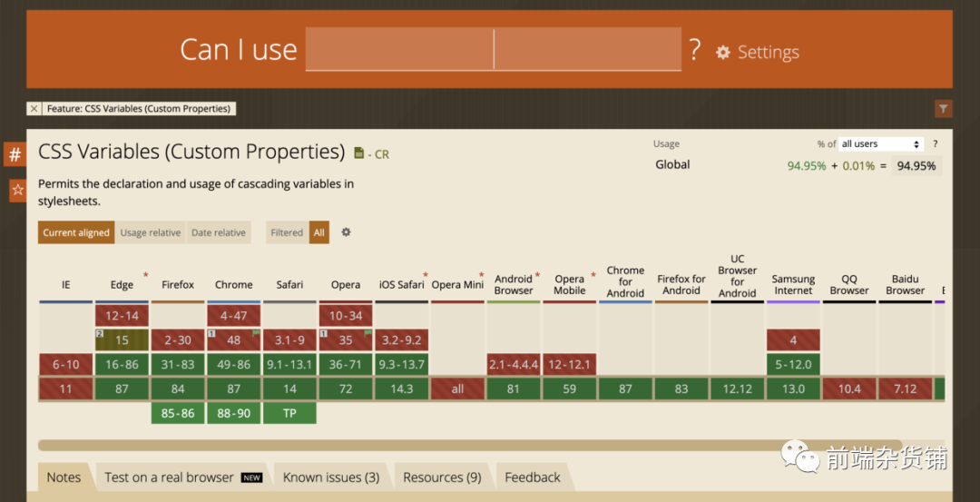Select the Edge 12-14 cell
This screenshot has height=502, width=980.
[x=122, y=316]
